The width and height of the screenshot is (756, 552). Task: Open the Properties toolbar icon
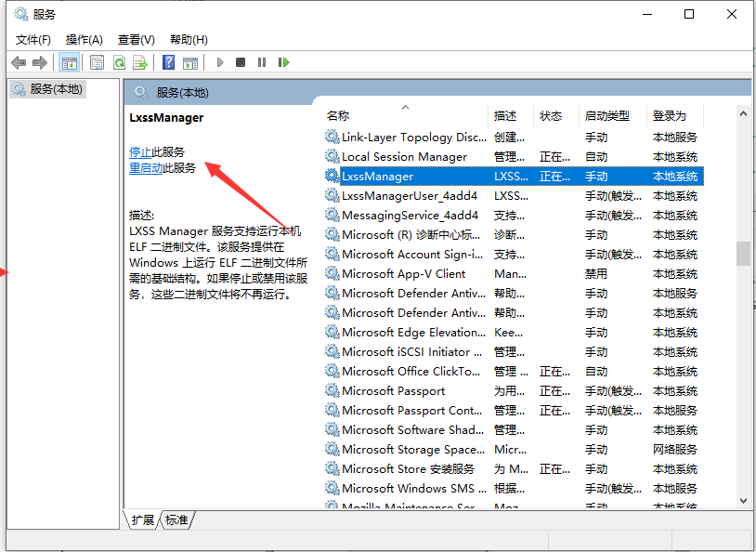pos(97,62)
